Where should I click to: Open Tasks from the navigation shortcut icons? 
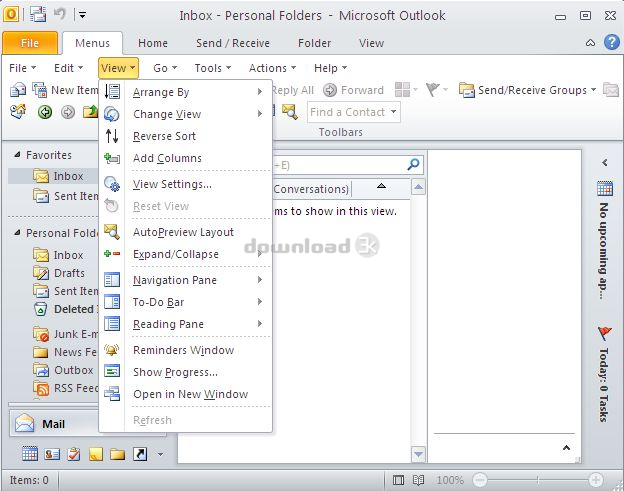click(x=74, y=454)
